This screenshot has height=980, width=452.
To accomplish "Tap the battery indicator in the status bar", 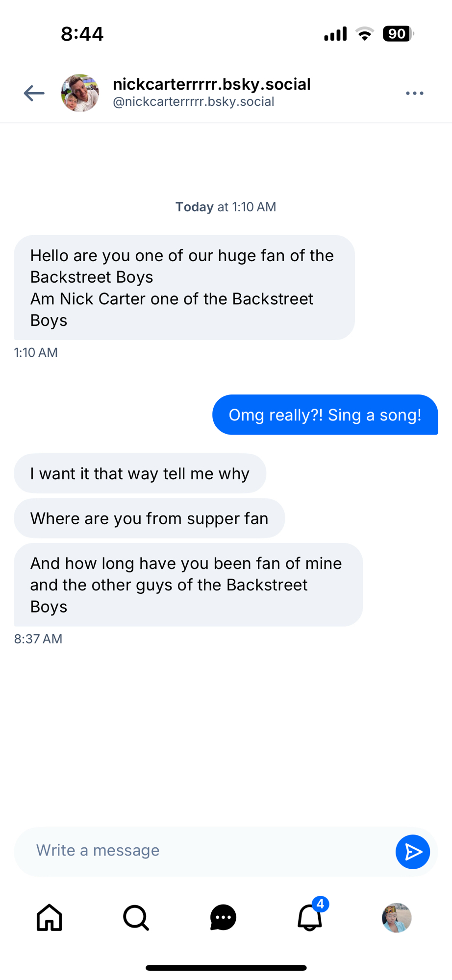I will (x=398, y=34).
